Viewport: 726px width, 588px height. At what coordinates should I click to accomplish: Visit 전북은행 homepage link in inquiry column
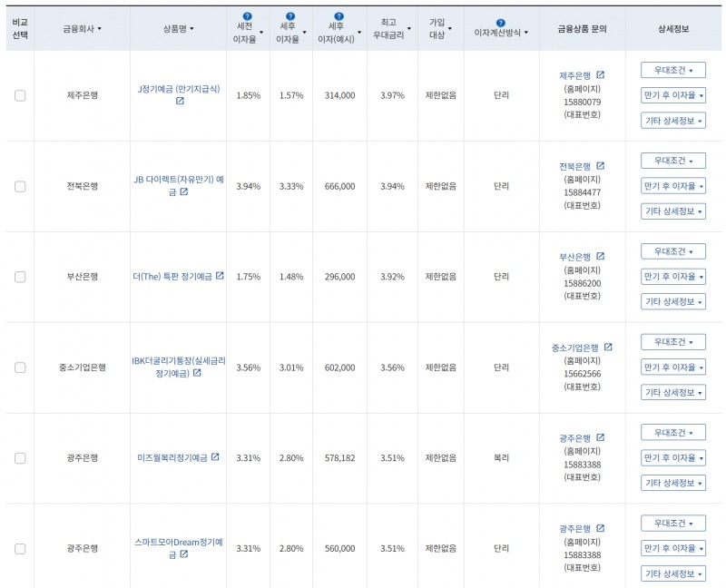tap(574, 166)
